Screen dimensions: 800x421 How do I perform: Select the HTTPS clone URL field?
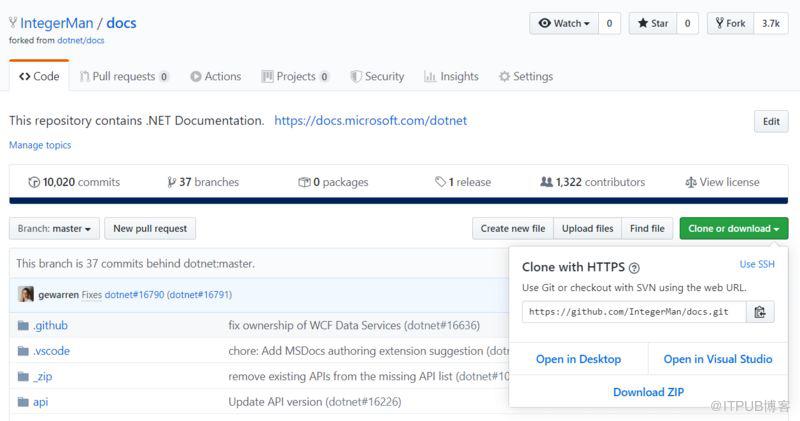pyautogui.click(x=634, y=312)
